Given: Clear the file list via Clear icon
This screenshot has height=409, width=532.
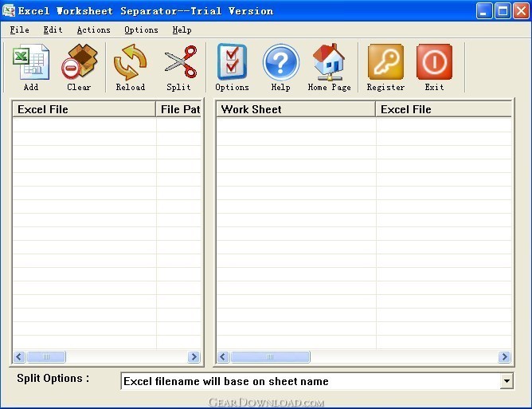Looking at the screenshot, I should click(x=79, y=62).
